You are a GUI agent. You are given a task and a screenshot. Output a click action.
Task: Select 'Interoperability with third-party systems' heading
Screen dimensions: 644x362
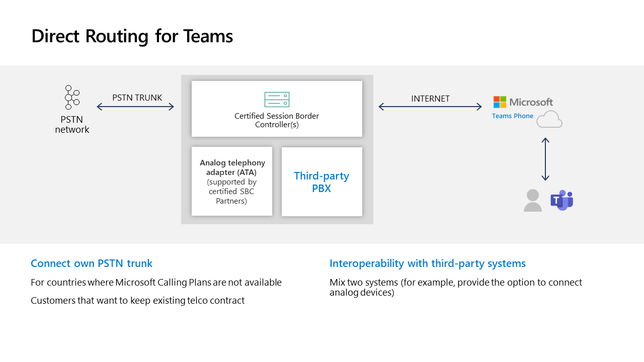(x=428, y=263)
